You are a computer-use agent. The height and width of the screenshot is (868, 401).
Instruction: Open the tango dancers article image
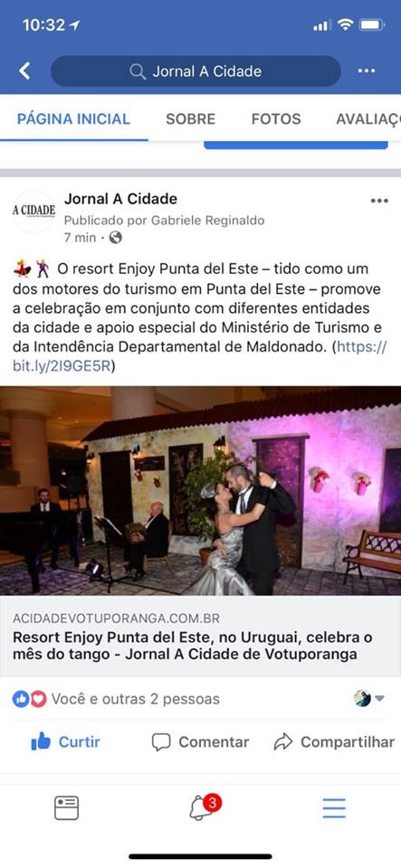[x=201, y=490]
